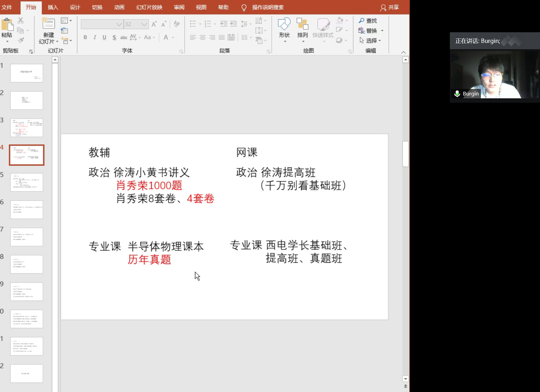The image size is (540, 392).
Task: Select slide 3 thumbnail
Action: (27, 127)
